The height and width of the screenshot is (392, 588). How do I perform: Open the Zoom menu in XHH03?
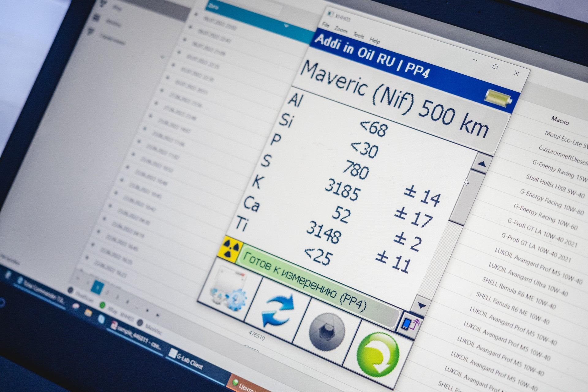pos(341,30)
